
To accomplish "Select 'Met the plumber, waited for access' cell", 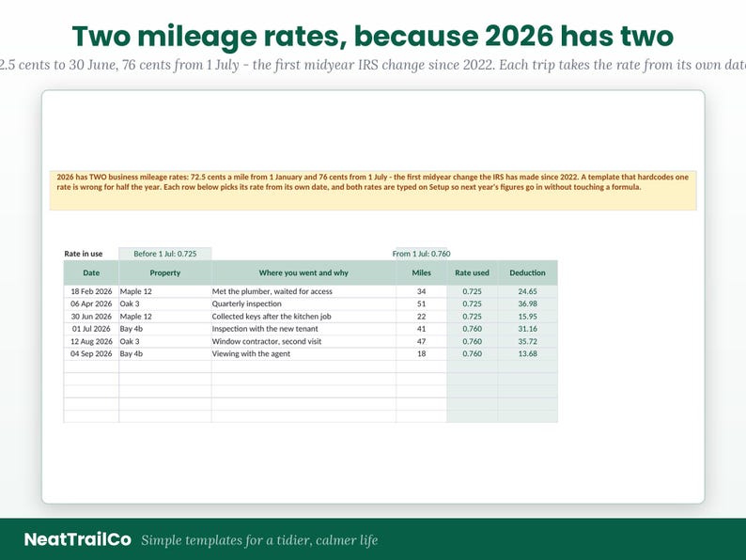I will tap(303, 291).
